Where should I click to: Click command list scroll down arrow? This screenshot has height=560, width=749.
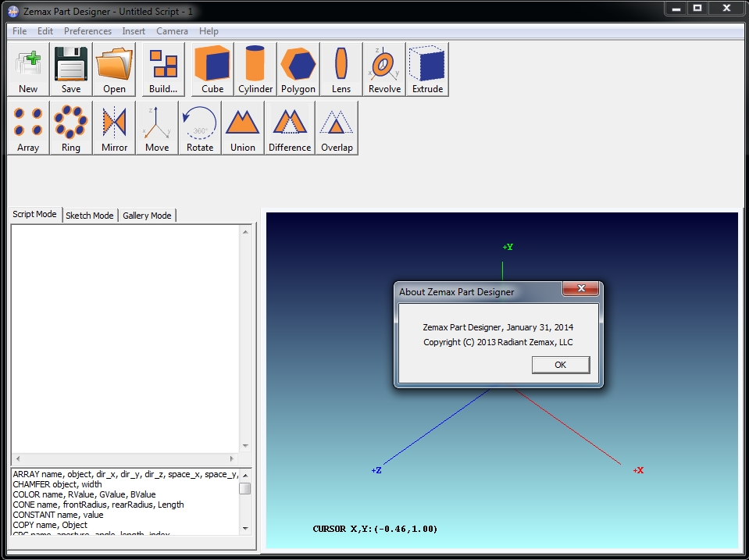(245, 529)
